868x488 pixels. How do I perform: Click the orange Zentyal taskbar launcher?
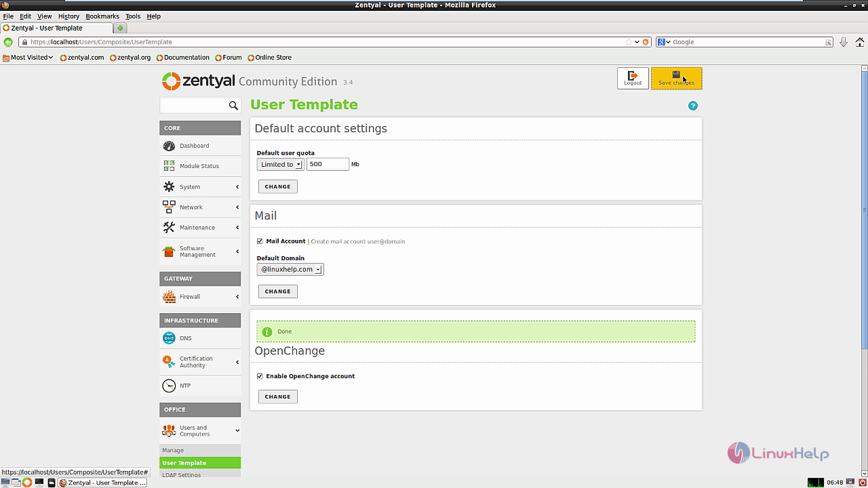(x=27, y=483)
